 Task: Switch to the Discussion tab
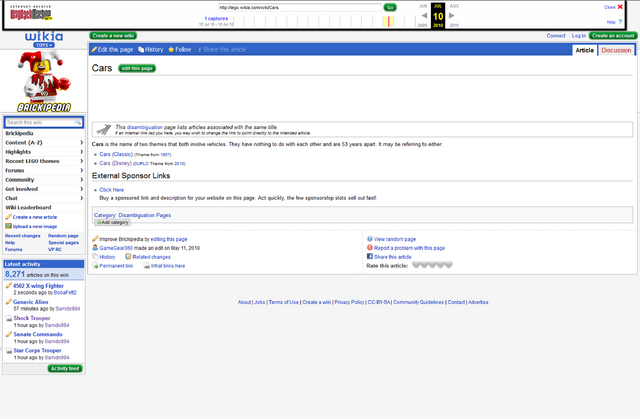point(616,50)
